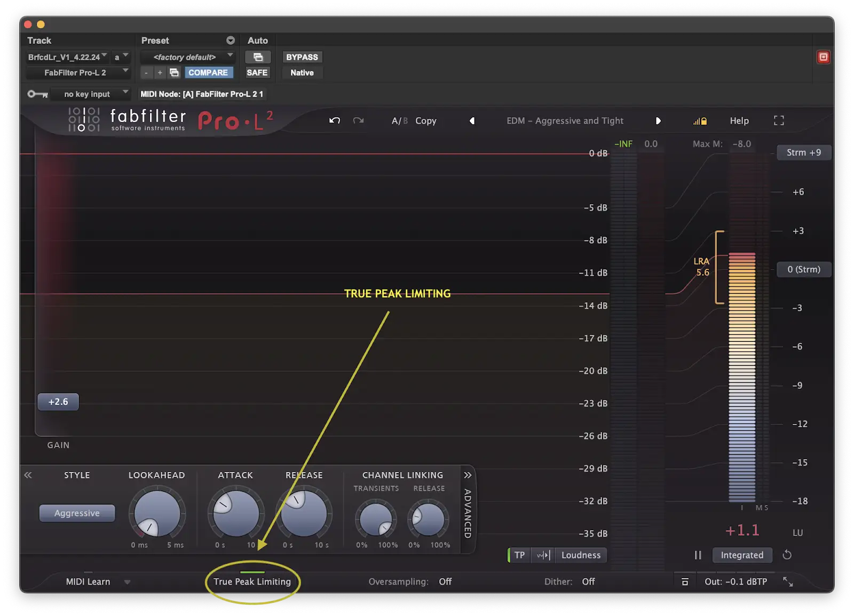
Task: Open the Help menu
Action: (x=739, y=121)
